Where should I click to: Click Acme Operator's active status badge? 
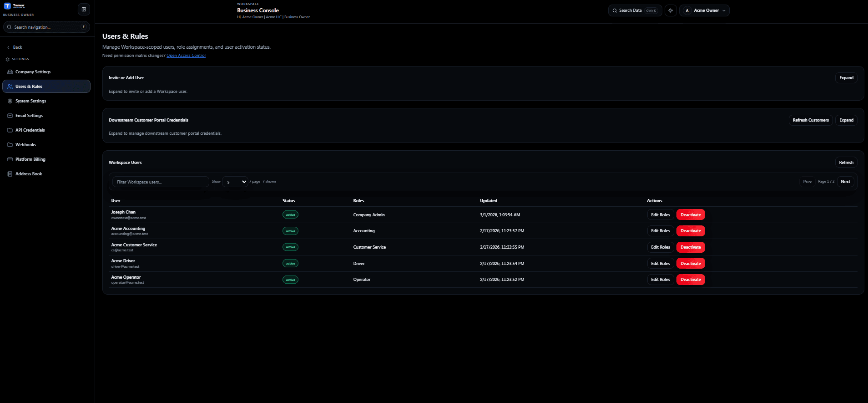290,280
